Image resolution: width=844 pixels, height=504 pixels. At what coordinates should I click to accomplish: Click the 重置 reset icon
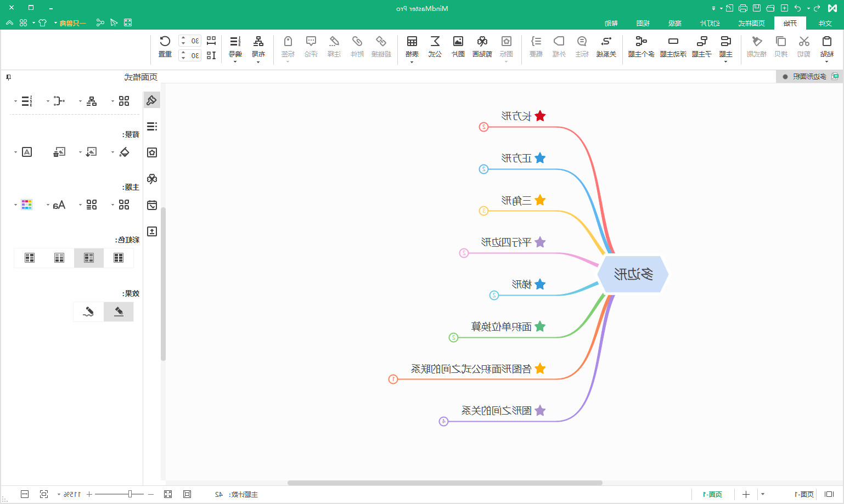pos(165,42)
